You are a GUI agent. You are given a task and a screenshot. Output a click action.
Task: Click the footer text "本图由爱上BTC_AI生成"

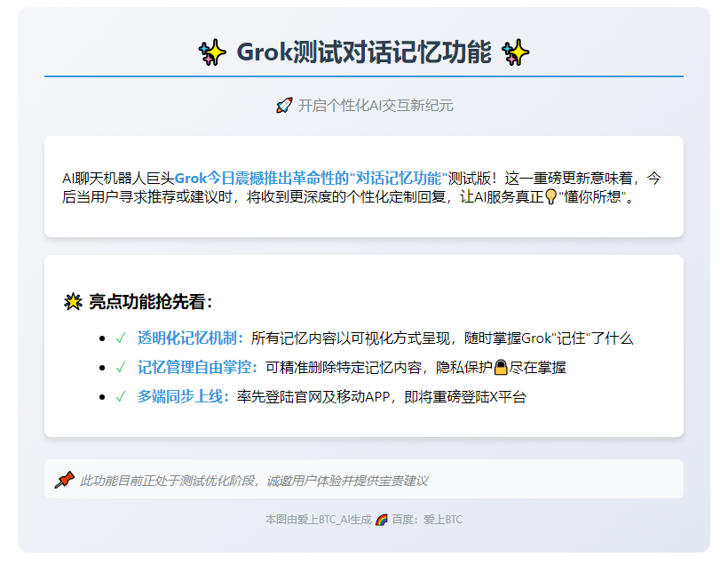pyautogui.click(x=319, y=519)
